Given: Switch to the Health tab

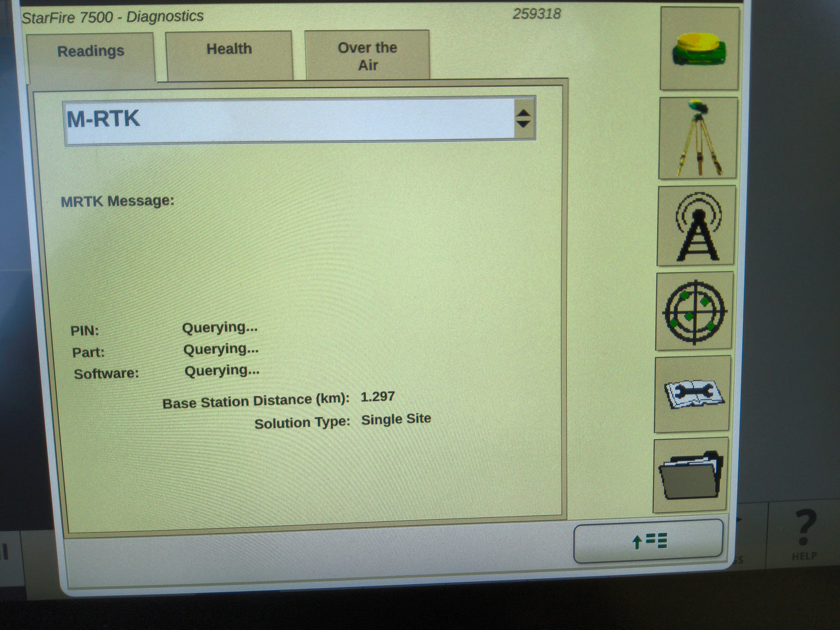Looking at the screenshot, I should tap(228, 49).
